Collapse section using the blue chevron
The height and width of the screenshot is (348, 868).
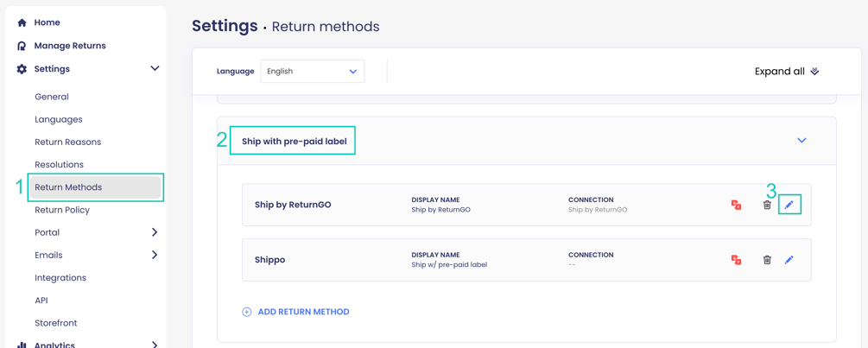tap(801, 141)
